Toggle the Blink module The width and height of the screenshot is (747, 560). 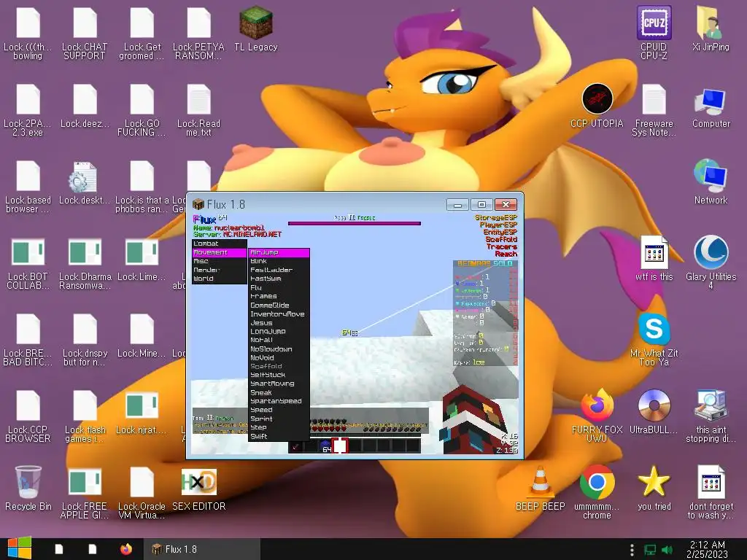click(x=279, y=261)
